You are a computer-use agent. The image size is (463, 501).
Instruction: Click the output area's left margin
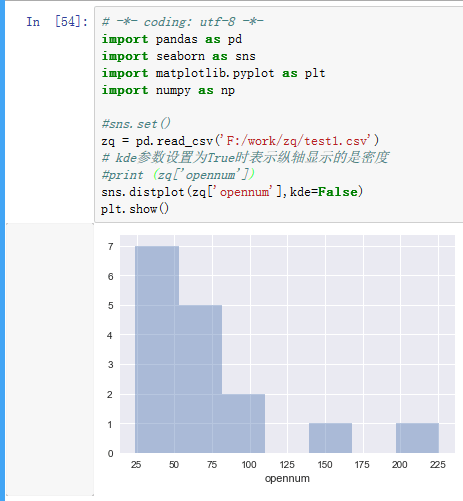tap(50, 359)
